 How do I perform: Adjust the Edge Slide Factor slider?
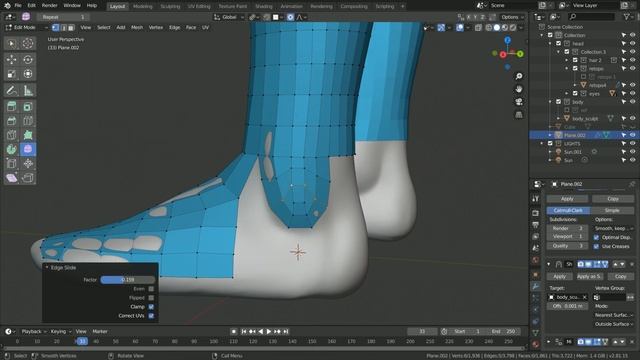click(128, 280)
